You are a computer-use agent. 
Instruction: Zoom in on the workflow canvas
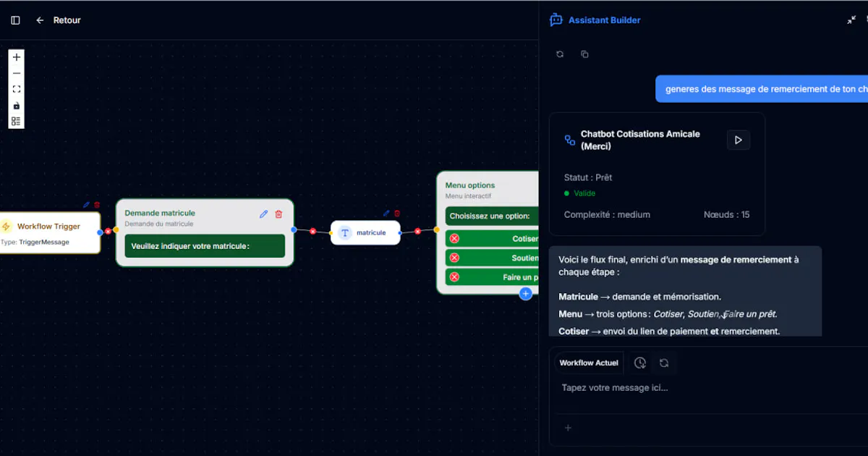pyautogui.click(x=17, y=56)
